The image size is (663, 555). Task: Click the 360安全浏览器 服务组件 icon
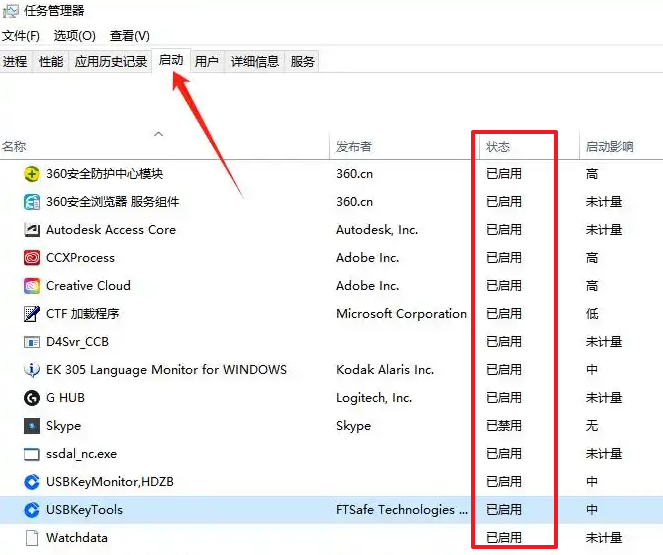coord(32,202)
